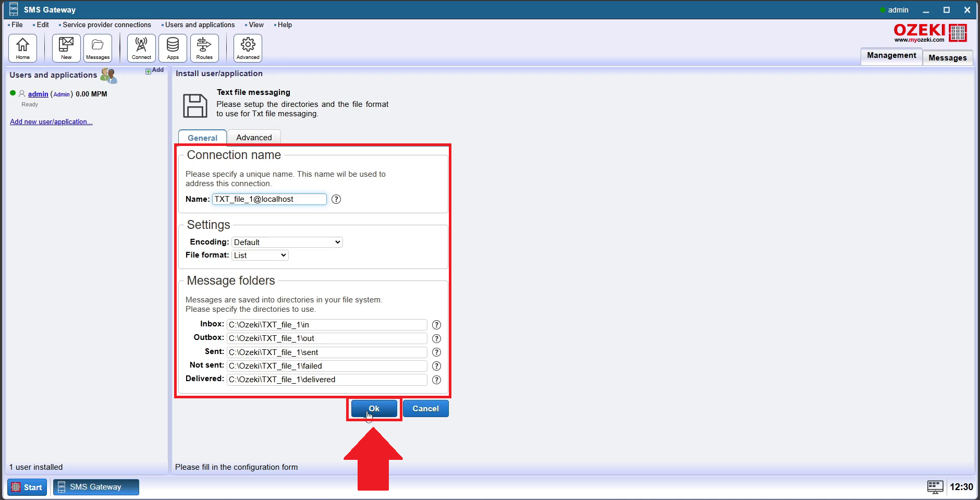Image resolution: width=980 pixels, height=500 pixels.
Task: Switch to the Management tab
Action: pos(891,55)
